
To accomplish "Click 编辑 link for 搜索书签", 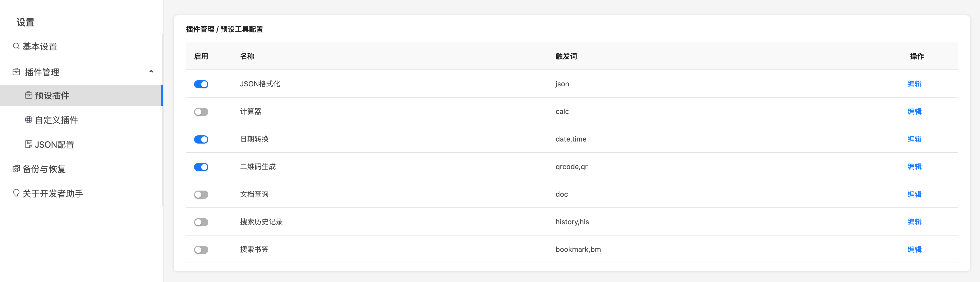I will (x=915, y=249).
